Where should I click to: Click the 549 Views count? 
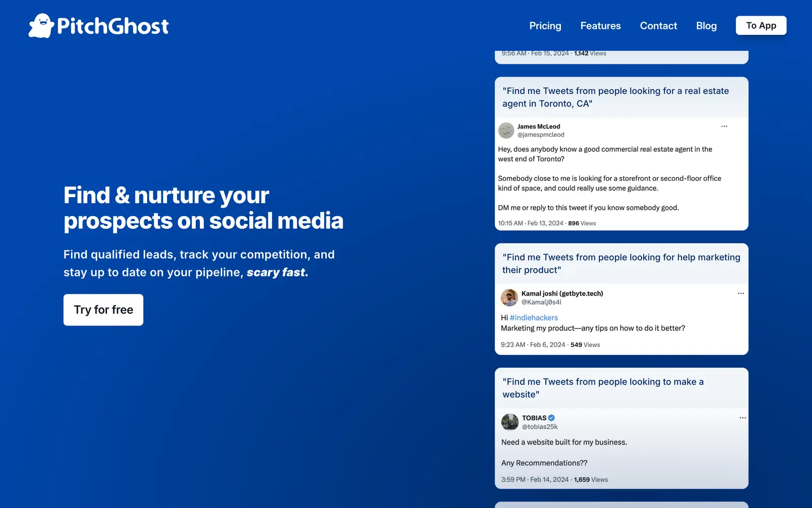tap(585, 344)
